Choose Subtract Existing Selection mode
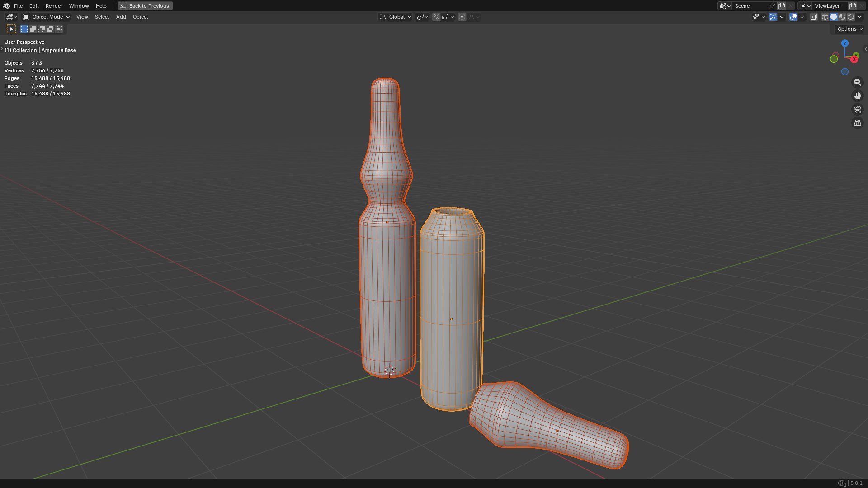The height and width of the screenshot is (488, 868). pos(42,29)
